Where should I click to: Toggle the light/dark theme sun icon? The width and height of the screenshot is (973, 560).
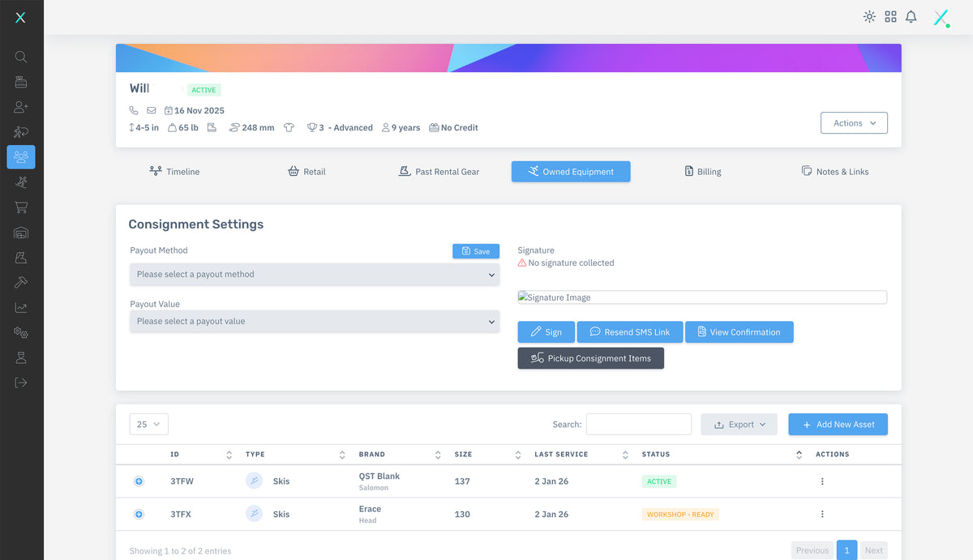click(x=869, y=17)
